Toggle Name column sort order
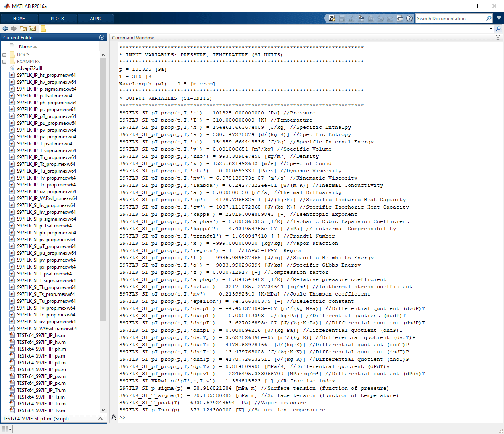 coord(25,46)
